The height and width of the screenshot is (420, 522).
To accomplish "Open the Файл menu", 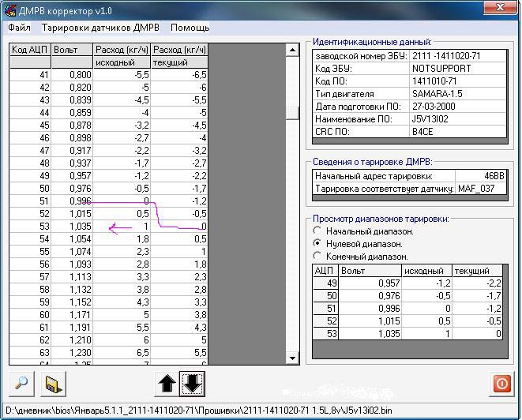I will click(x=20, y=28).
